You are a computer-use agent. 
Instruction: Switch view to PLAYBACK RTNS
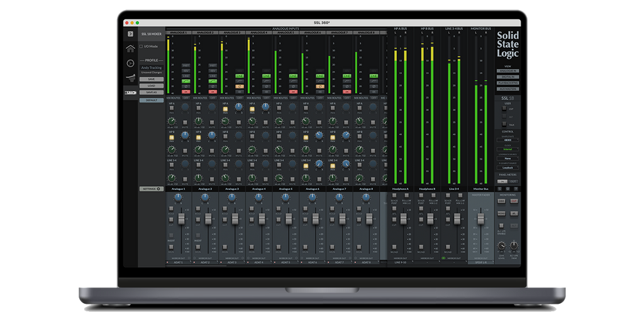click(508, 83)
